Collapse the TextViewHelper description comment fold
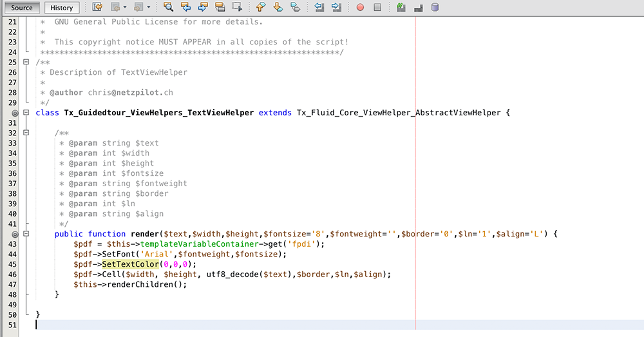The width and height of the screenshot is (644, 337). click(26, 63)
